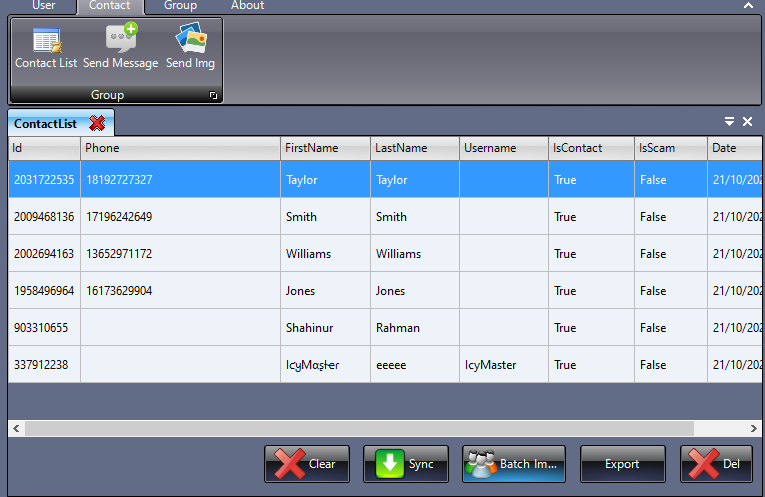The image size is (765, 497).
Task: Switch to the User ribbon tab
Action: click(x=44, y=5)
